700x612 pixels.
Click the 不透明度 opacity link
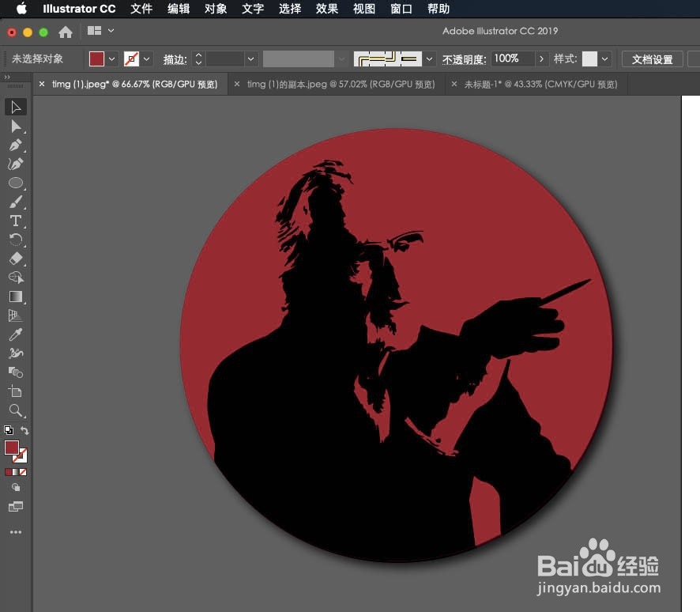[464, 59]
